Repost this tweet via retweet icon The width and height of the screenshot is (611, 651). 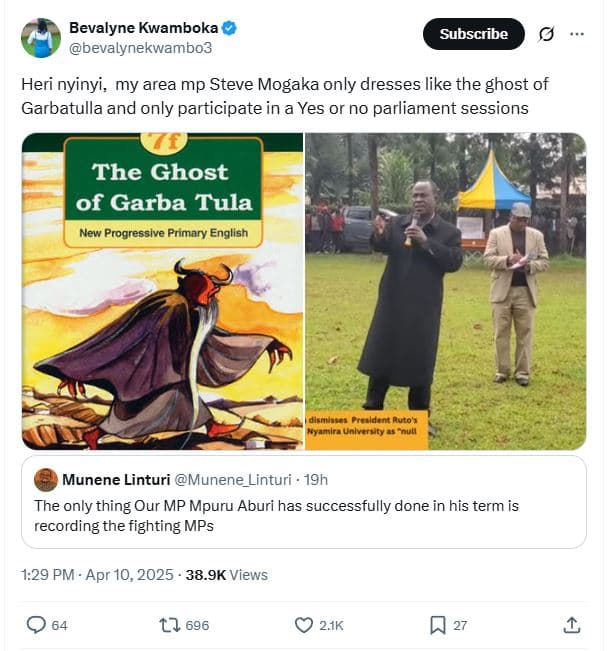(x=170, y=625)
